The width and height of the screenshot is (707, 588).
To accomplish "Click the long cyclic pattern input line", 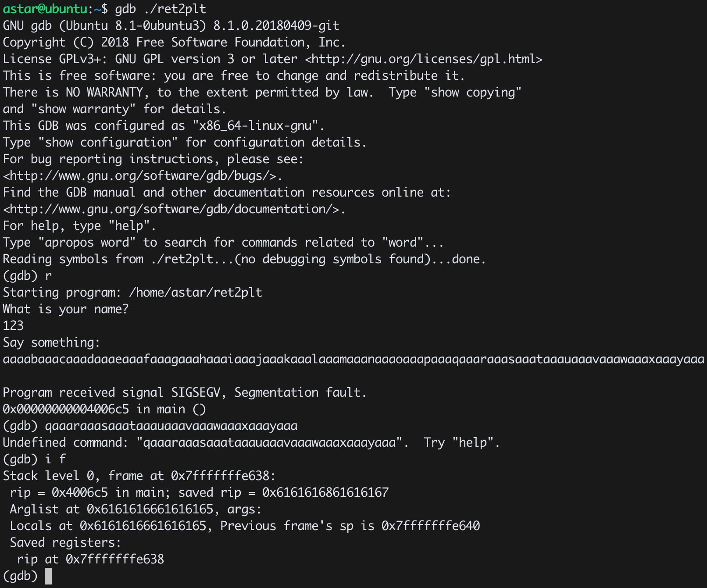I will click(x=353, y=359).
